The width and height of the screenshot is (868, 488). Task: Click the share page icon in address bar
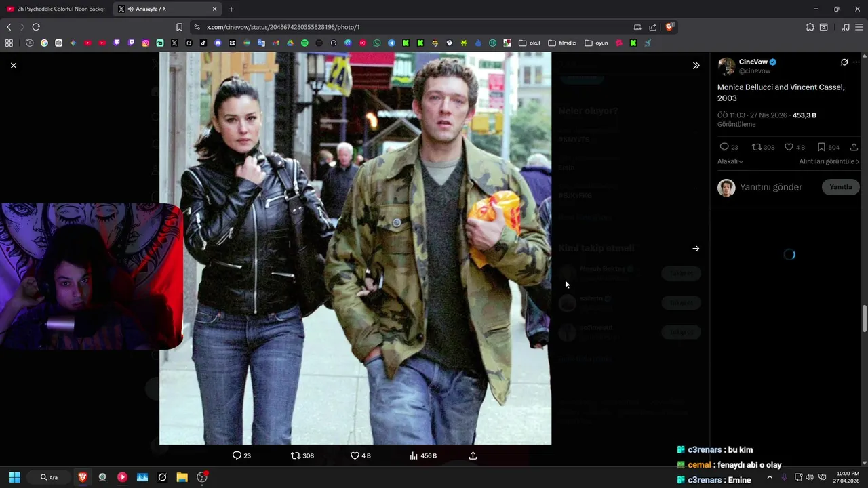(652, 27)
